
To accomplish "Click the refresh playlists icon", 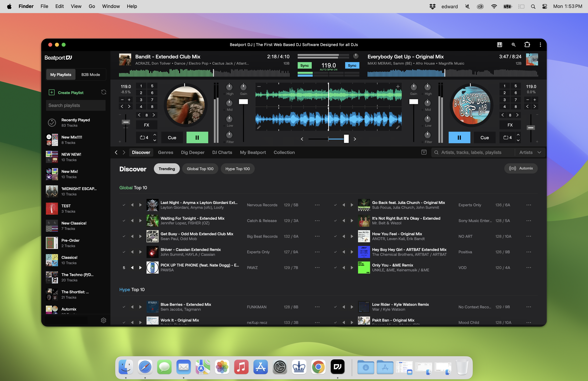I will 104,92.
